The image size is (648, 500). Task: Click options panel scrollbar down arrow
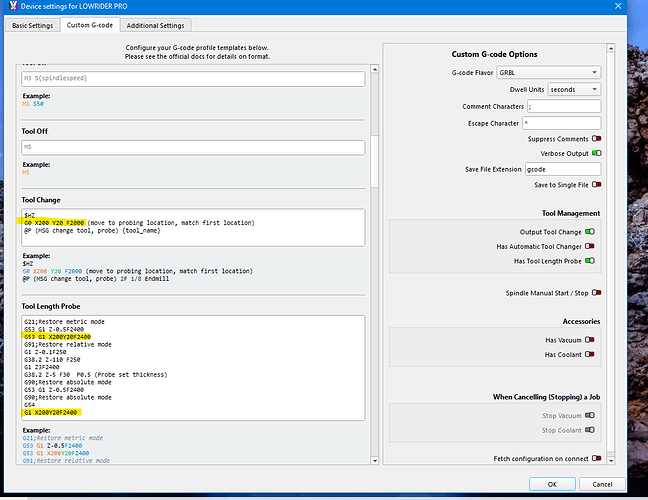click(611, 460)
